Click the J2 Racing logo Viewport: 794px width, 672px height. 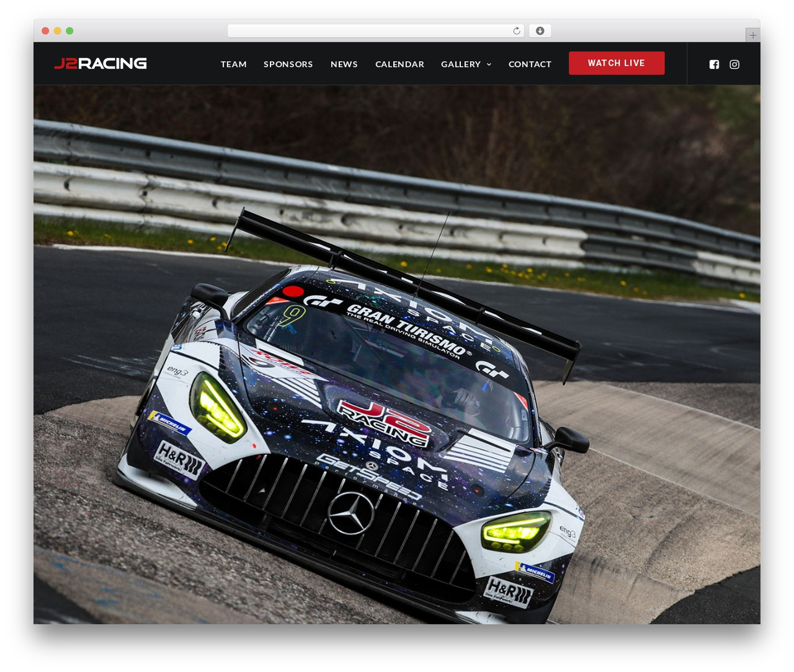(100, 63)
